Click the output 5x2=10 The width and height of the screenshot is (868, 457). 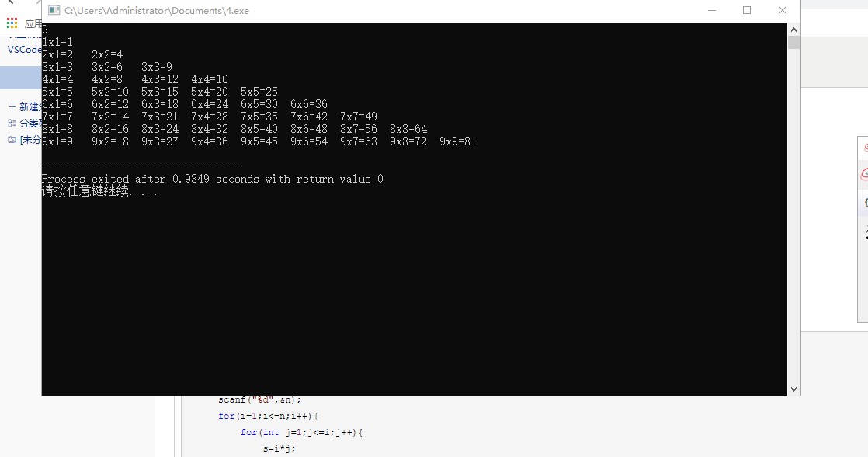(110, 92)
